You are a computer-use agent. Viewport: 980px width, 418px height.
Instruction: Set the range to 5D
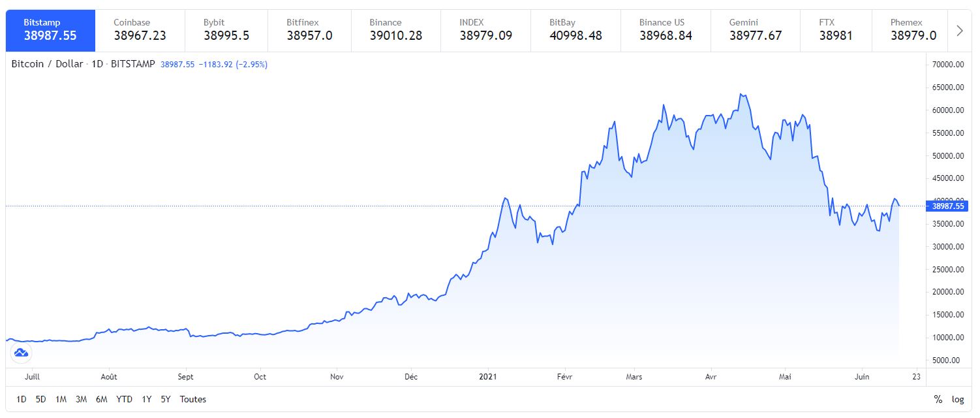(40, 399)
